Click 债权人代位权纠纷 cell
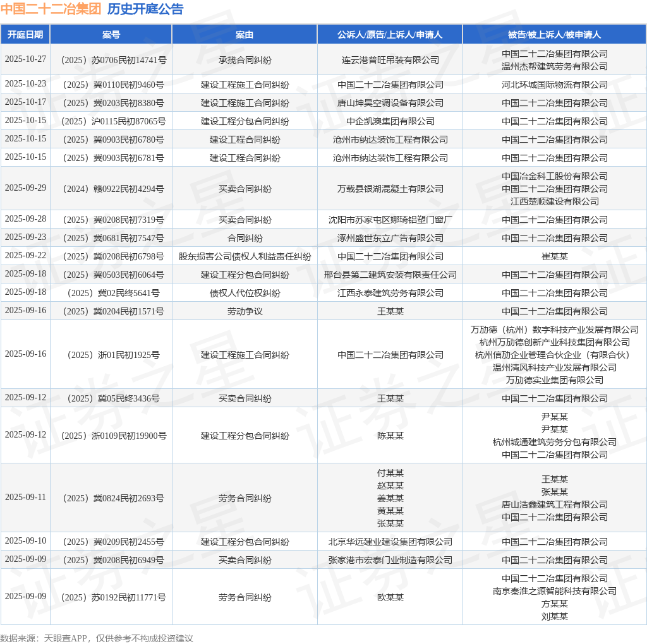647x644 pixels. pyautogui.click(x=245, y=294)
